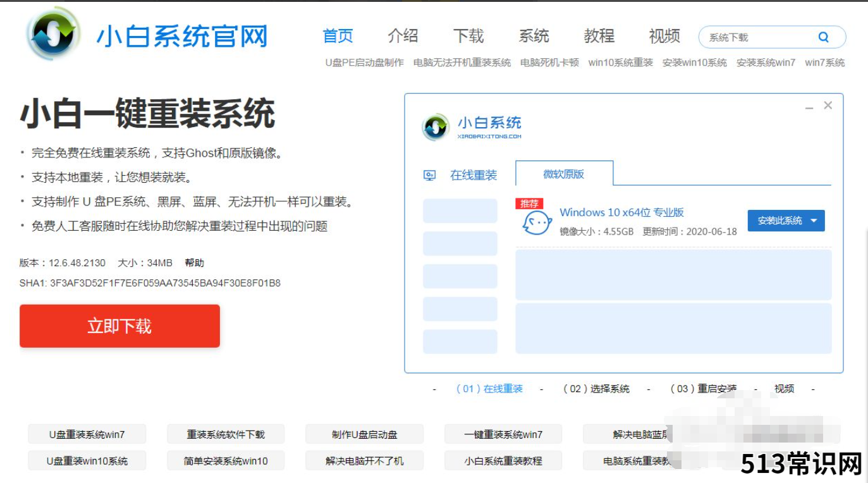The height and width of the screenshot is (483, 868).
Task: Click the 镜像大小：4.55GB text
Action: 596,231
